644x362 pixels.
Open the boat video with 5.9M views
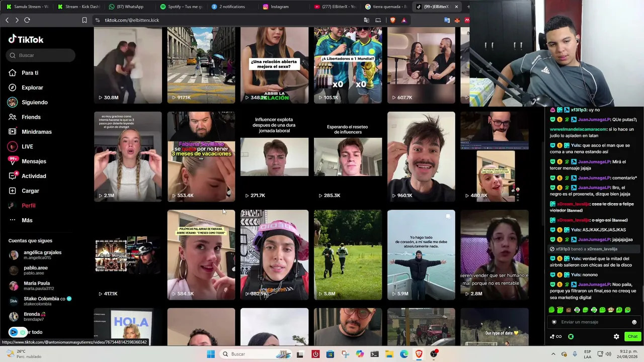(x=421, y=254)
